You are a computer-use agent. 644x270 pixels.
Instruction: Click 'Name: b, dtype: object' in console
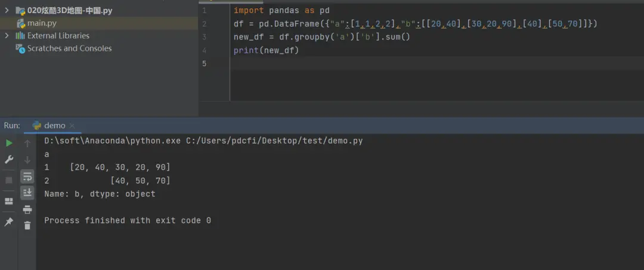point(100,194)
